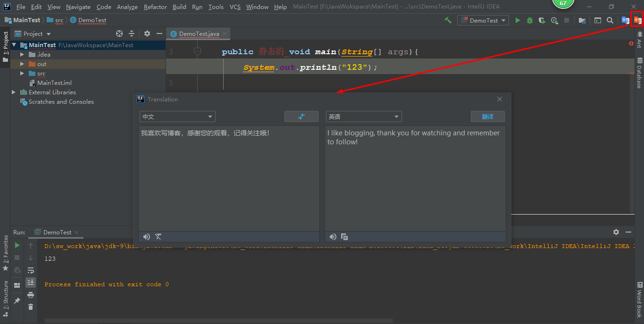644x324 pixels.
Task: Select the speaker icon under Chinese text
Action: pos(146,236)
